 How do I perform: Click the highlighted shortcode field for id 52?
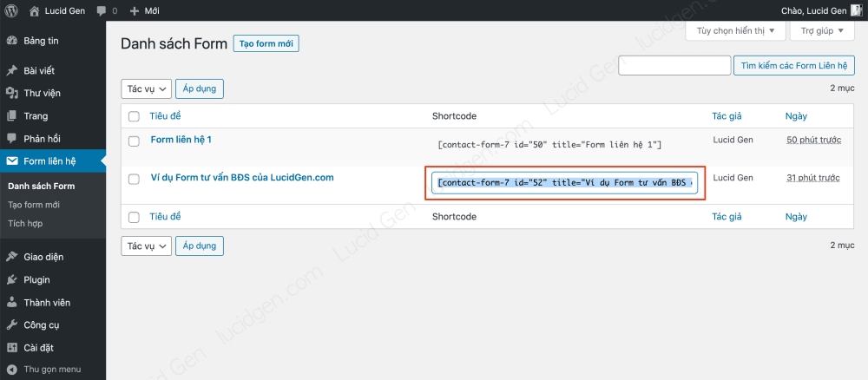tap(564, 183)
